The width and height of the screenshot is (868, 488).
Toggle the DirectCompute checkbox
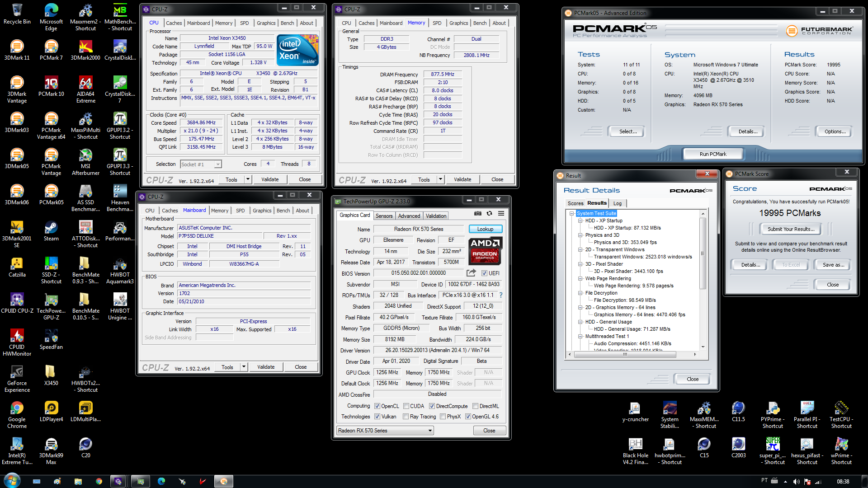pos(432,406)
